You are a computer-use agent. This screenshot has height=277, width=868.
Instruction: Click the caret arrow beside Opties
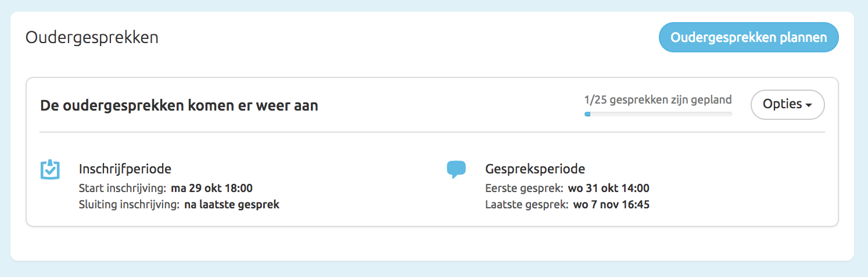[808, 105]
